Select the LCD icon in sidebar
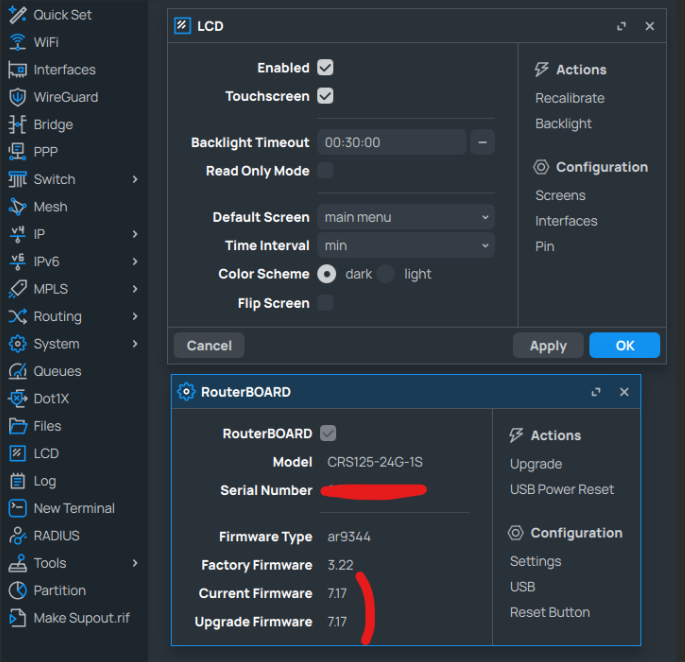 [x=17, y=454]
